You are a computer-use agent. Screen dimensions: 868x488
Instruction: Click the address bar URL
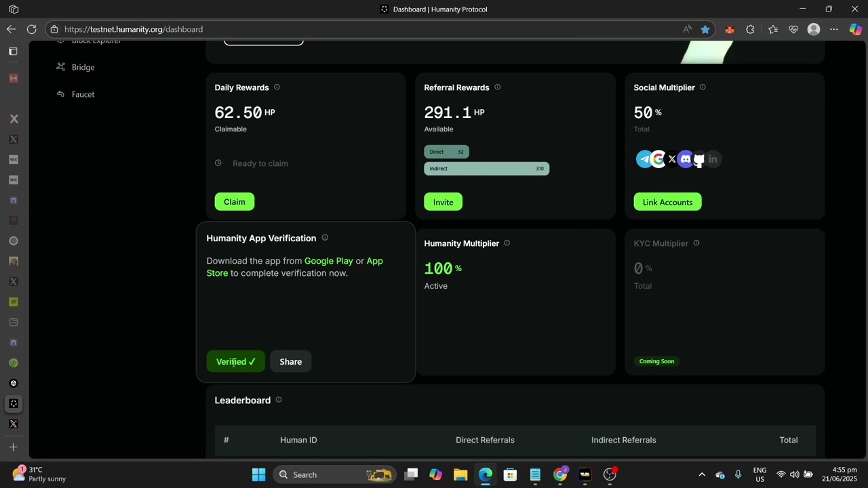pos(134,29)
